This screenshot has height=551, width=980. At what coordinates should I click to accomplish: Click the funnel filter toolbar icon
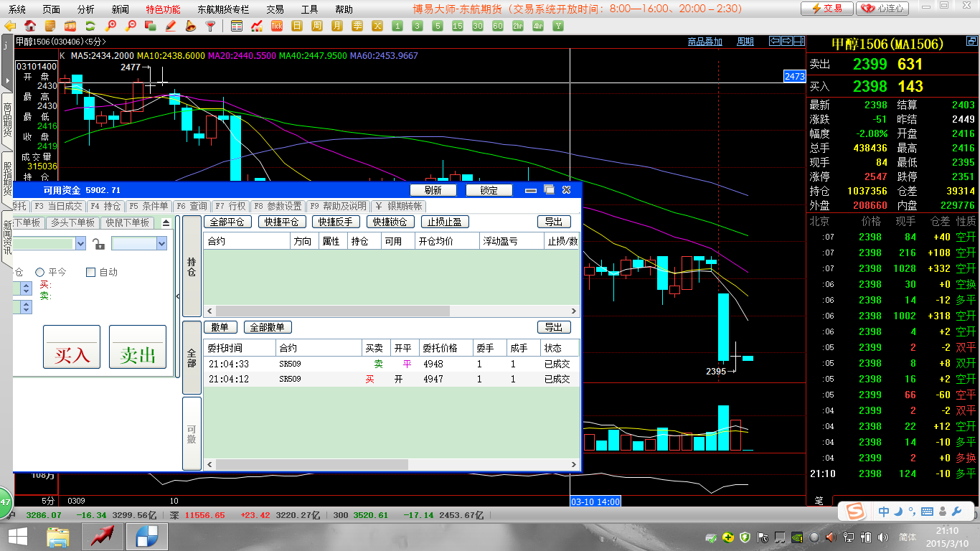(x=210, y=26)
